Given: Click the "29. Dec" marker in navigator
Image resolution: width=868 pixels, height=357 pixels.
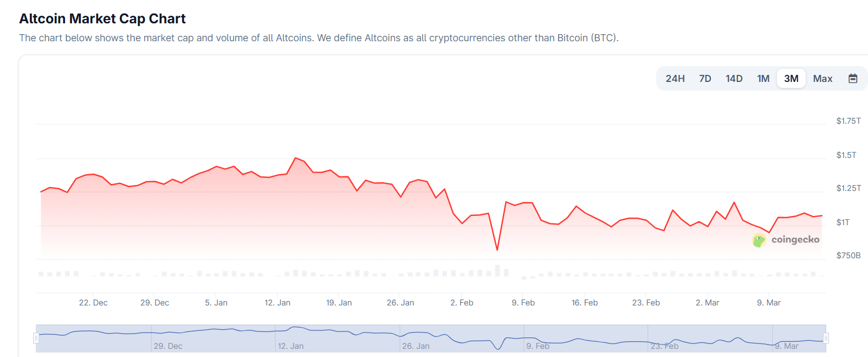Looking at the screenshot, I should [168, 346].
